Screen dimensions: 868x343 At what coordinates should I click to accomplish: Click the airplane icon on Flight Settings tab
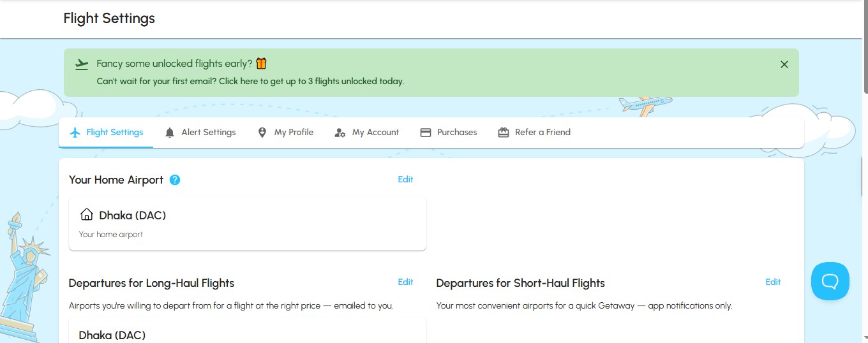tap(75, 133)
